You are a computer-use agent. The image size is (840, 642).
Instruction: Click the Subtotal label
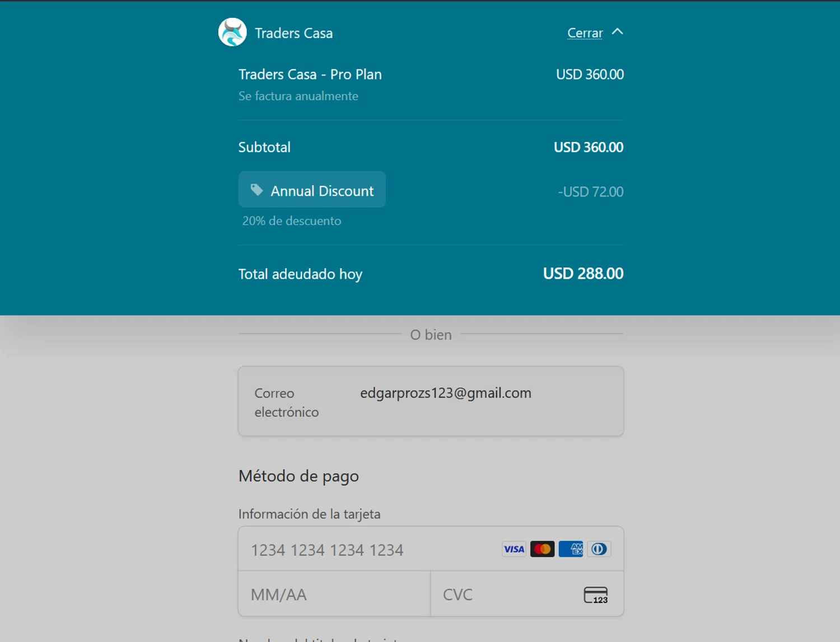pyautogui.click(x=264, y=147)
